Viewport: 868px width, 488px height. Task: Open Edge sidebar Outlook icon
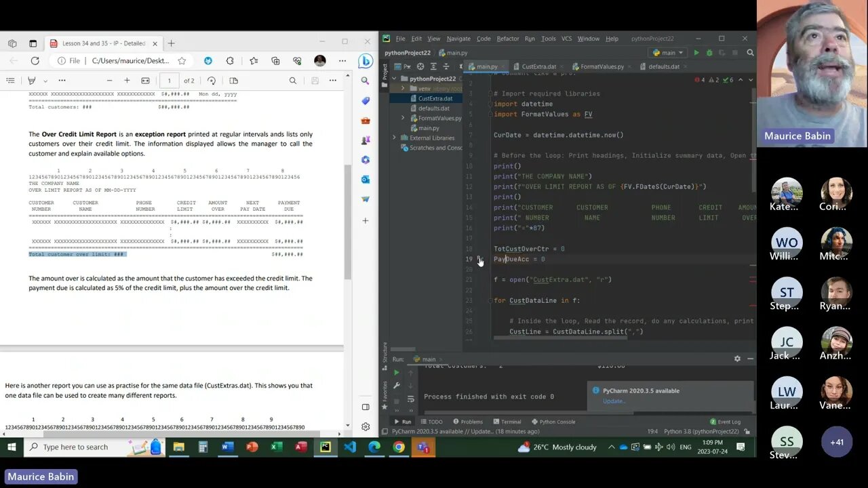tap(365, 180)
